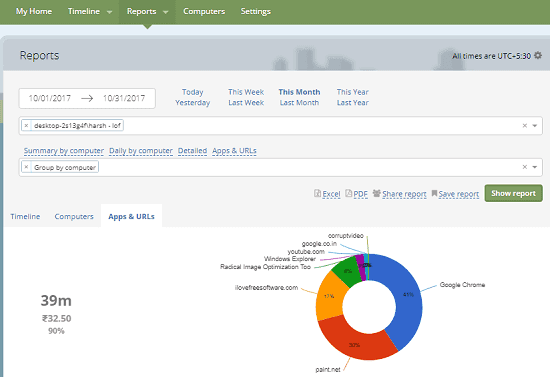Image resolution: width=550 pixels, height=377 pixels.
Task: Click the google.co.in chart label
Action: pyautogui.click(x=319, y=244)
